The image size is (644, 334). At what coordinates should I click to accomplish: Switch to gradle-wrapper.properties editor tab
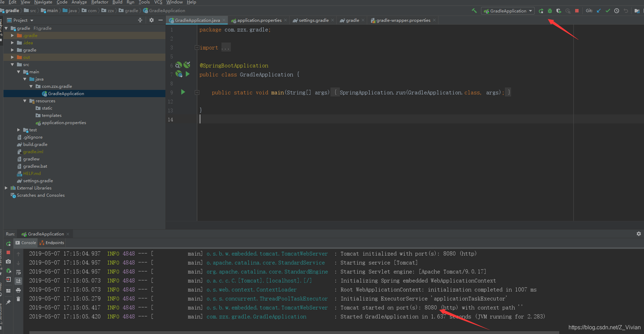click(403, 20)
